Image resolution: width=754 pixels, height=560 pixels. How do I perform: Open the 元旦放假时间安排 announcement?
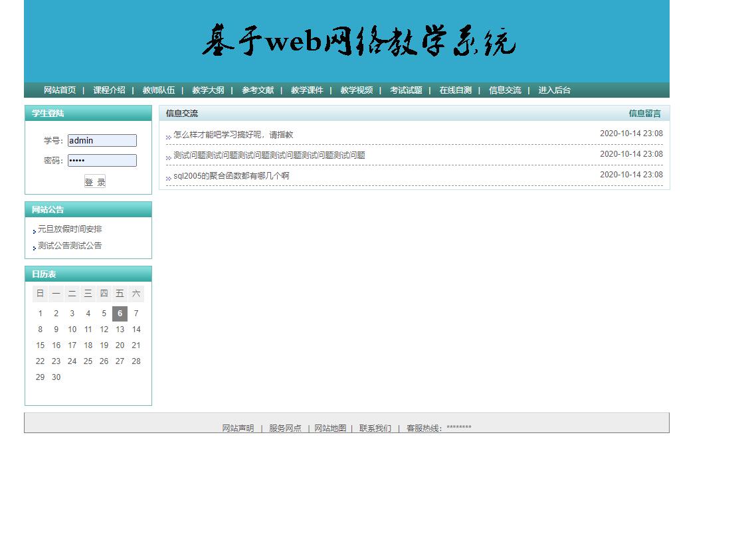click(70, 229)
